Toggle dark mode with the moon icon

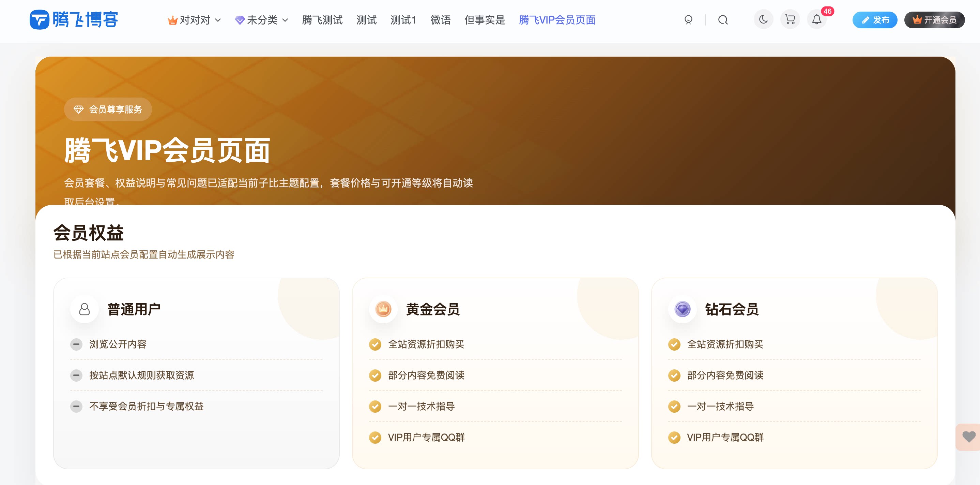click(764, 20)
